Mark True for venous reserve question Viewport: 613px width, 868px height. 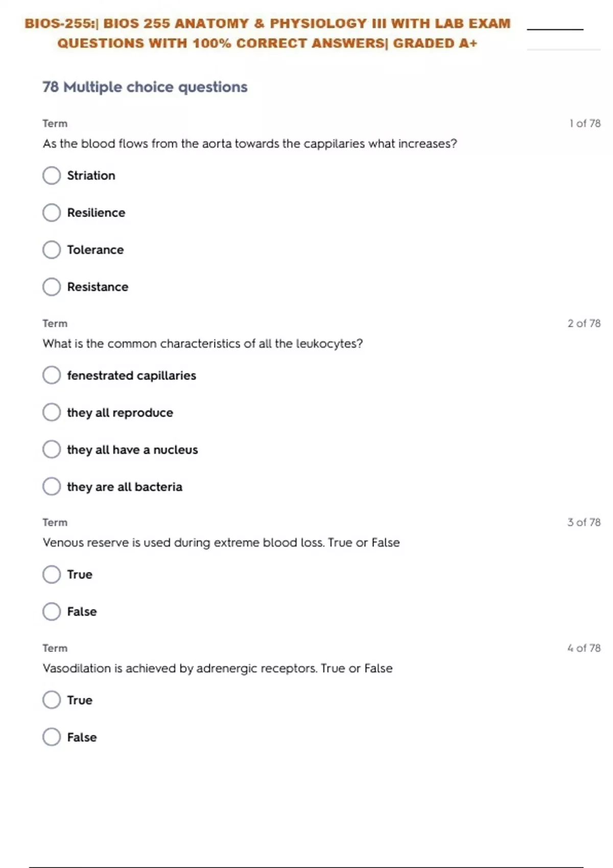click(x=52, y=574)
